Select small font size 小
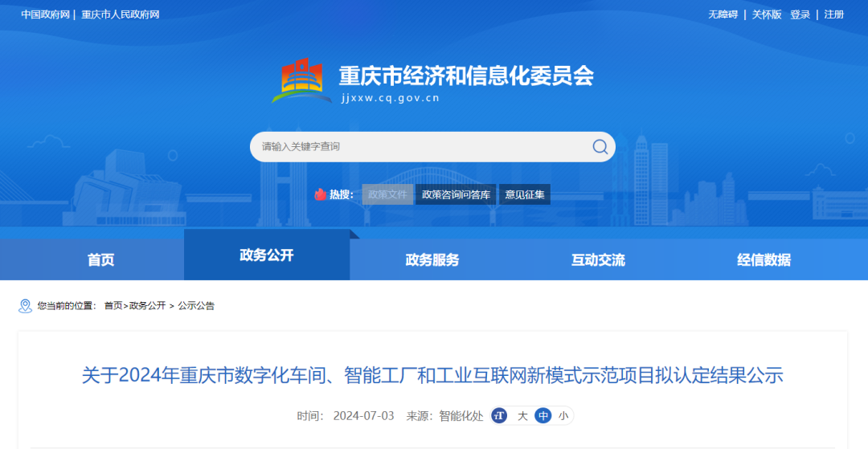This screenshot has width=868, height=449. (x=563, y=416)
